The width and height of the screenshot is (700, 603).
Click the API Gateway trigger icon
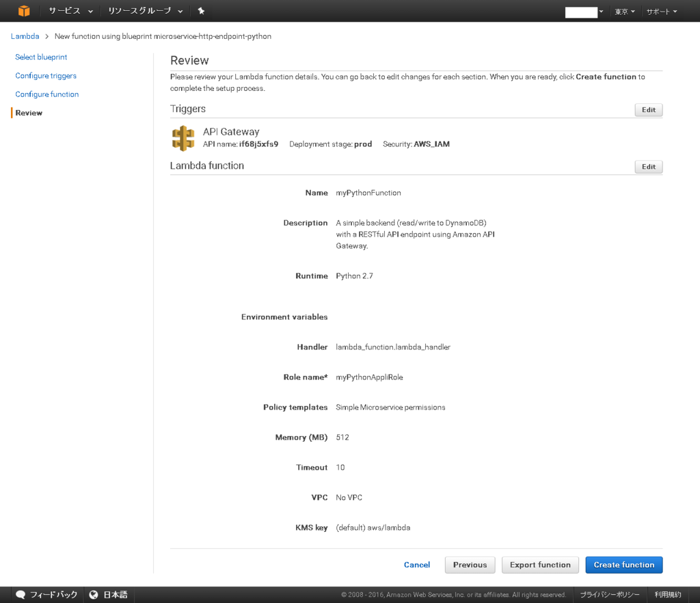click(183, 138)
